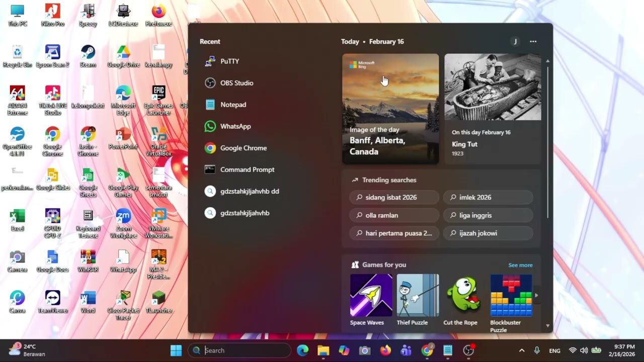Open Microsoft Teams from the taskbar
This screenshot has width=644, height=362.
[406, 350]
